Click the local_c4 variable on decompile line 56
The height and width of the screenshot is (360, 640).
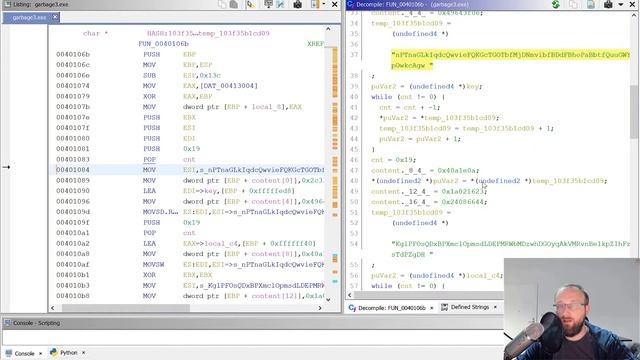[x=483, y=276]
